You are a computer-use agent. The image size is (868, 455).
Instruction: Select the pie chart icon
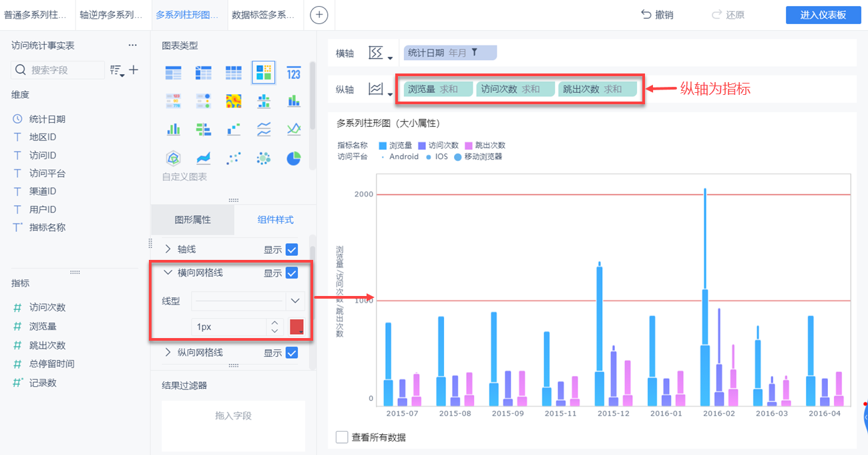tap(294, 158)
